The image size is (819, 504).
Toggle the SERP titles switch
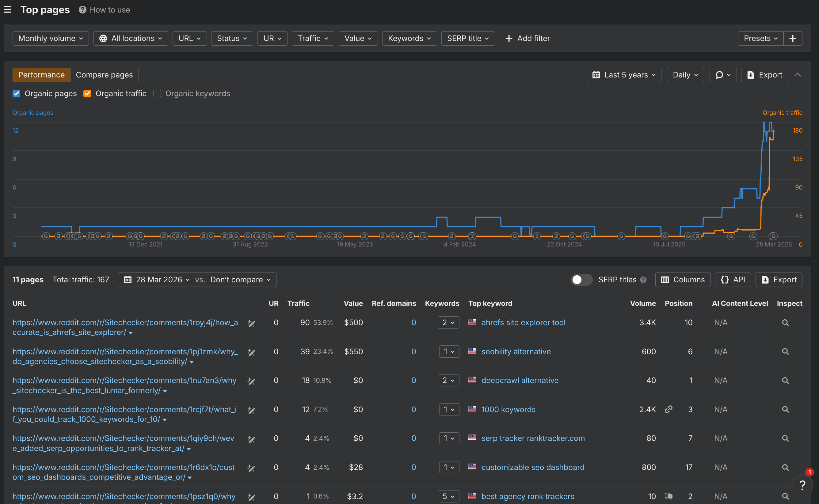581,280
